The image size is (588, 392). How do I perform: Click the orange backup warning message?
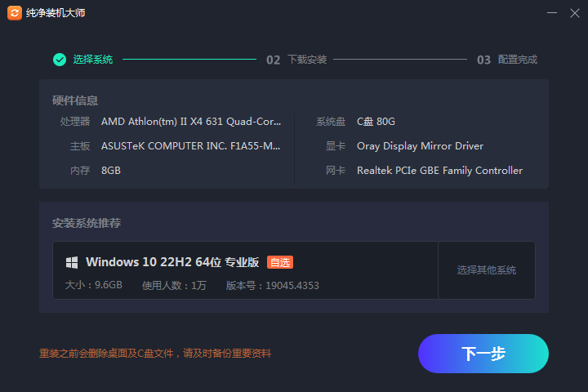(x=155, y=354)
